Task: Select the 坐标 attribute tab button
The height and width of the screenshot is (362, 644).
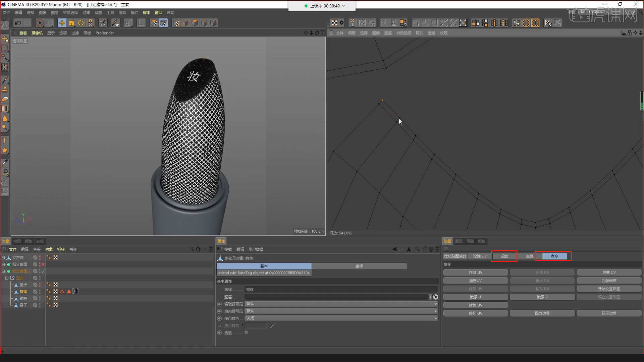Action: 359,266
